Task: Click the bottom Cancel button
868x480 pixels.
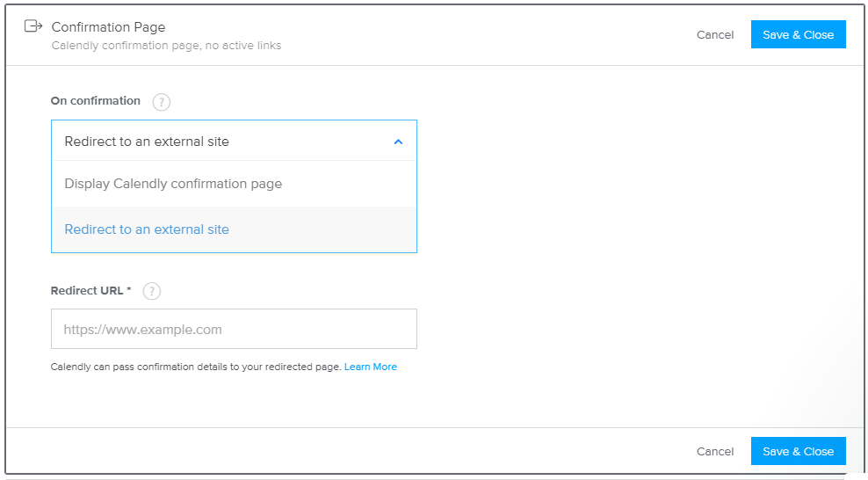Action: (x=714, y=452)
